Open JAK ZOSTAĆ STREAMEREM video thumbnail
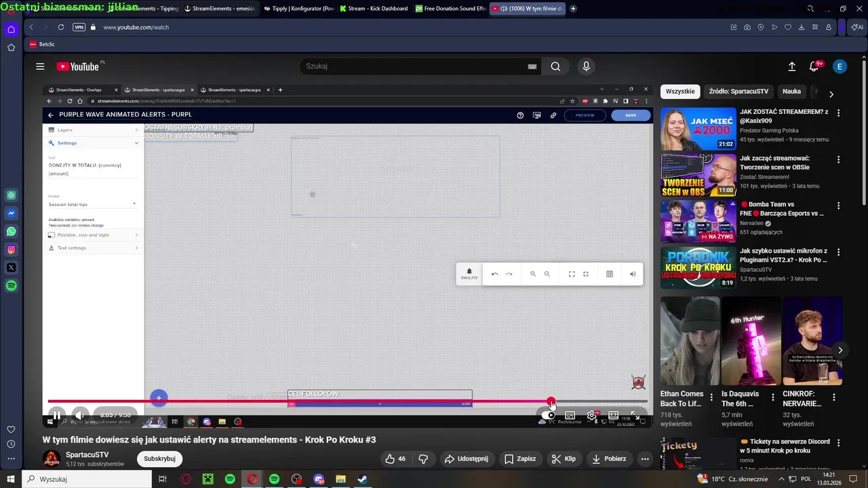 tap(698, 129)
